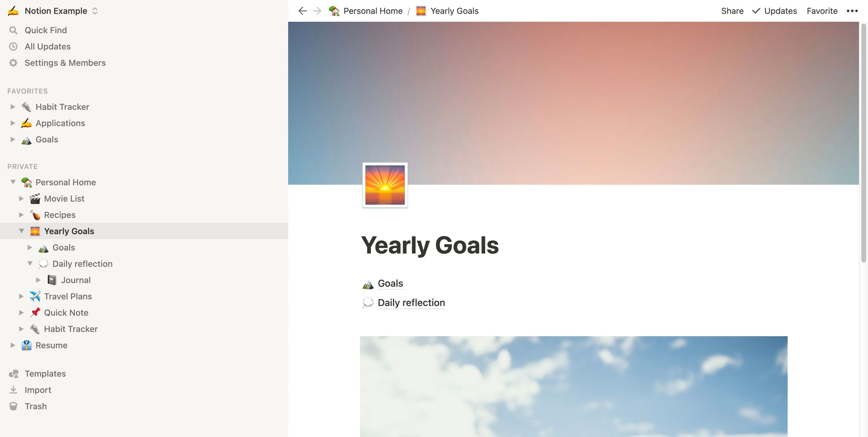Click the Import download icon
868x437 pixels.
(13, 389)
